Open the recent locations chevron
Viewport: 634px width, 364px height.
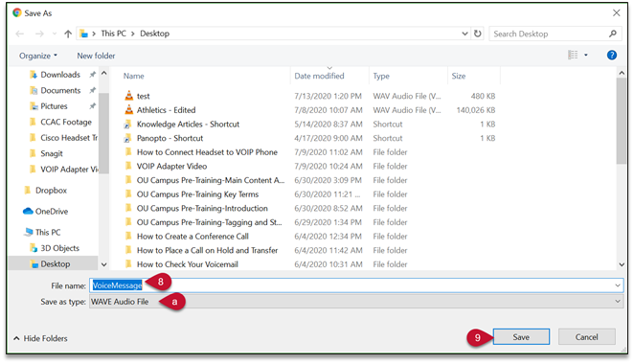[55, 34]
